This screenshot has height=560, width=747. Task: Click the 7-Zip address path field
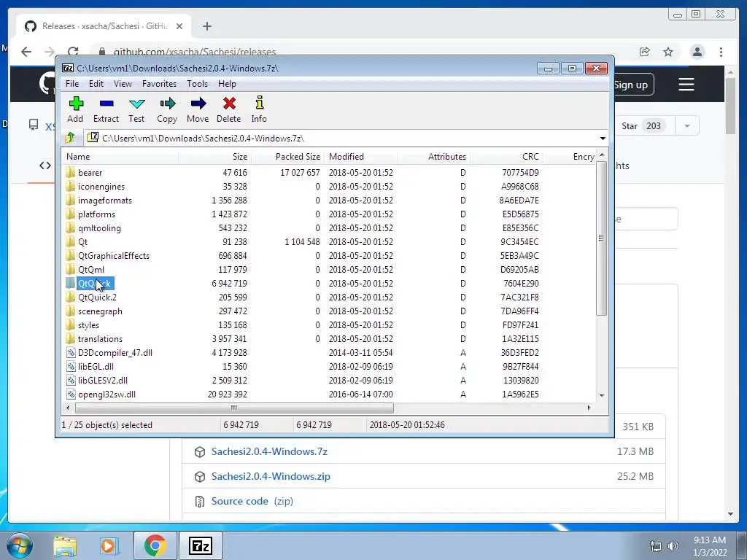coord(341,138)
